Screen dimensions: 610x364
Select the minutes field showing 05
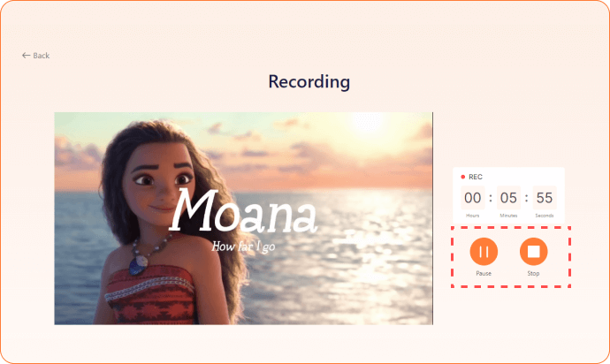point(508,198)
